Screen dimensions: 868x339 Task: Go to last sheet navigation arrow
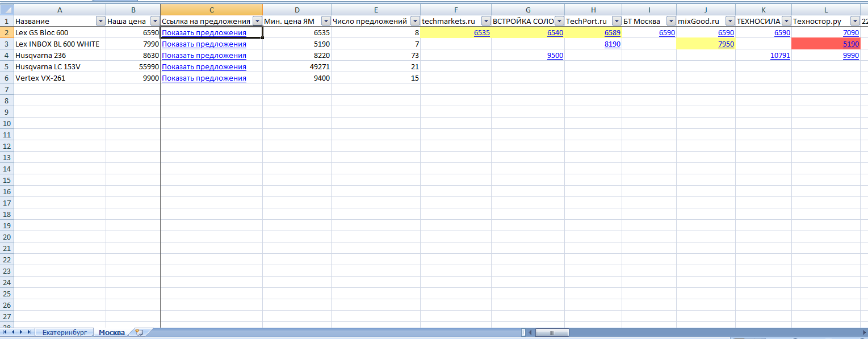click(x=29, y=332)
